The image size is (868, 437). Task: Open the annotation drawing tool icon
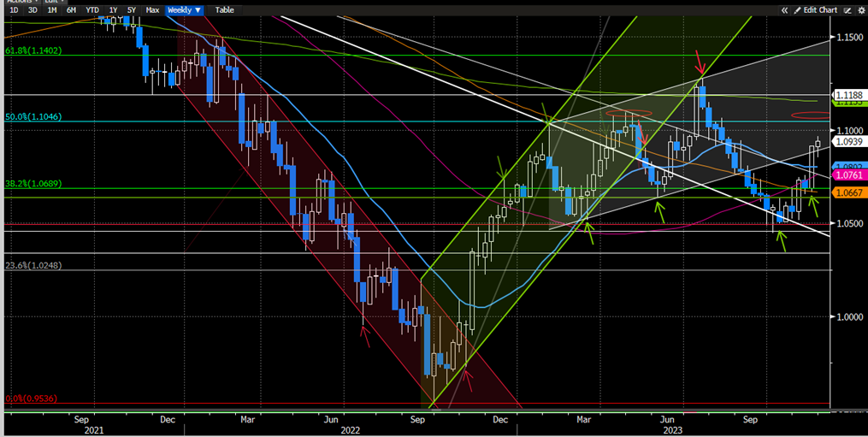[x=847, y=10]
